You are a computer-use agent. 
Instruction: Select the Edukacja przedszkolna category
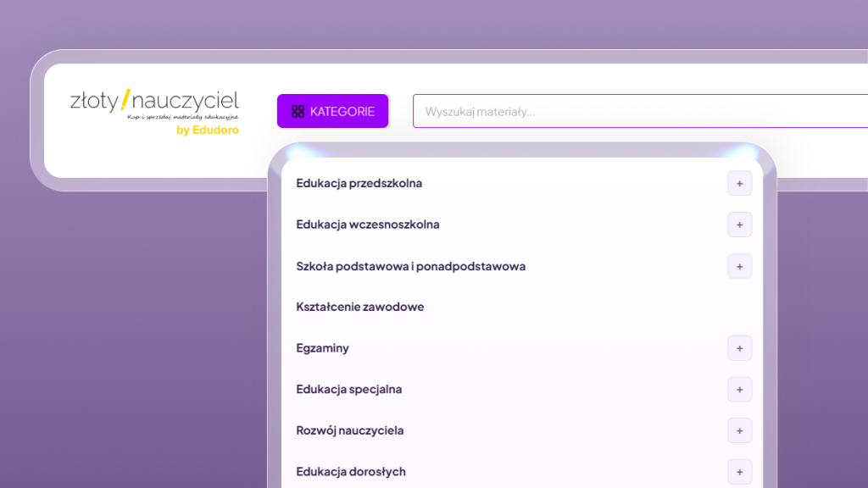tap(359, 183)
